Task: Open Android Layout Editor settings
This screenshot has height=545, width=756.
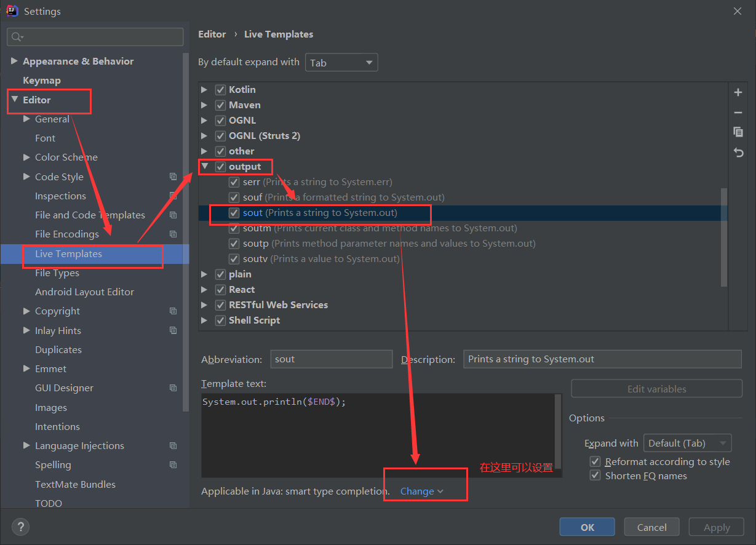Action: pos(84,292)
